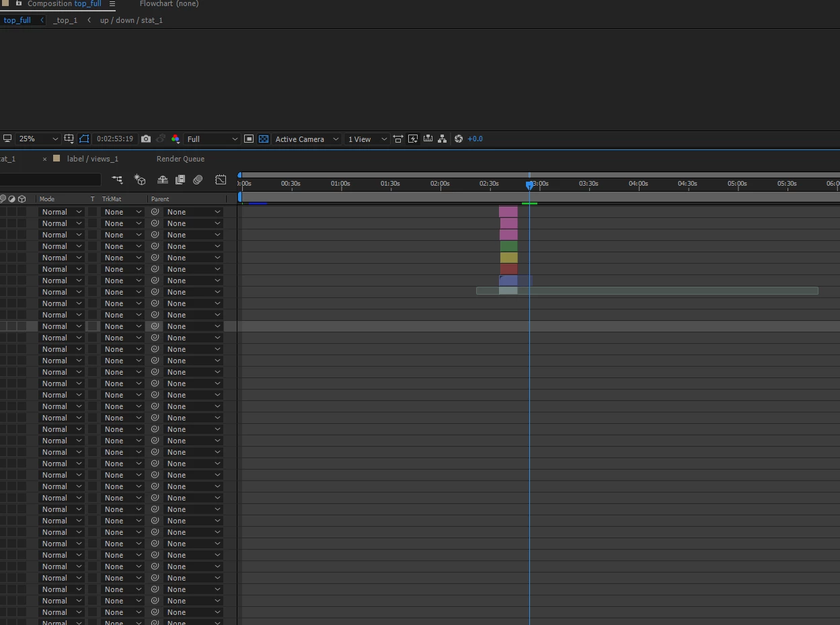Select the Composition top_full tab

tap(65, 3)
